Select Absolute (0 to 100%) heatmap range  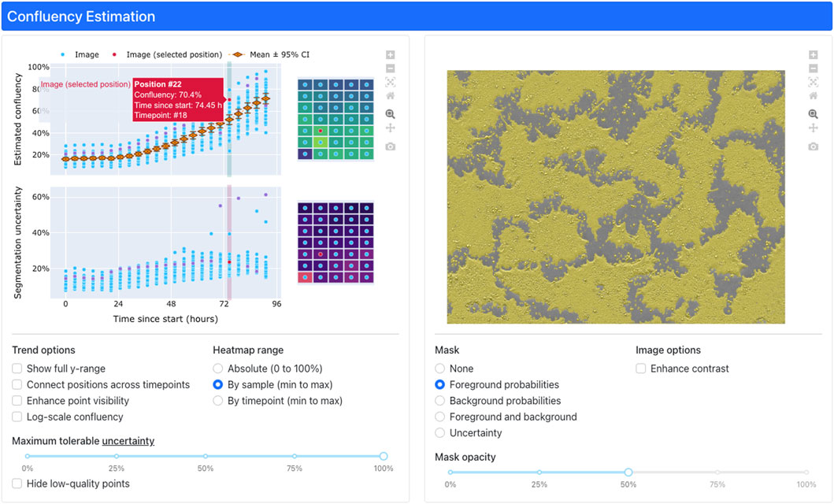coord(218,369)
